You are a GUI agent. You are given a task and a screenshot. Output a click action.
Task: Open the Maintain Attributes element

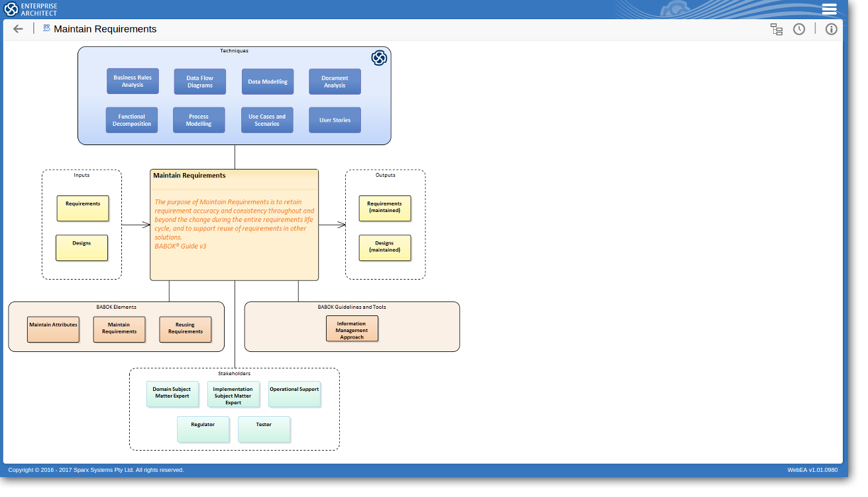point(53,329)
